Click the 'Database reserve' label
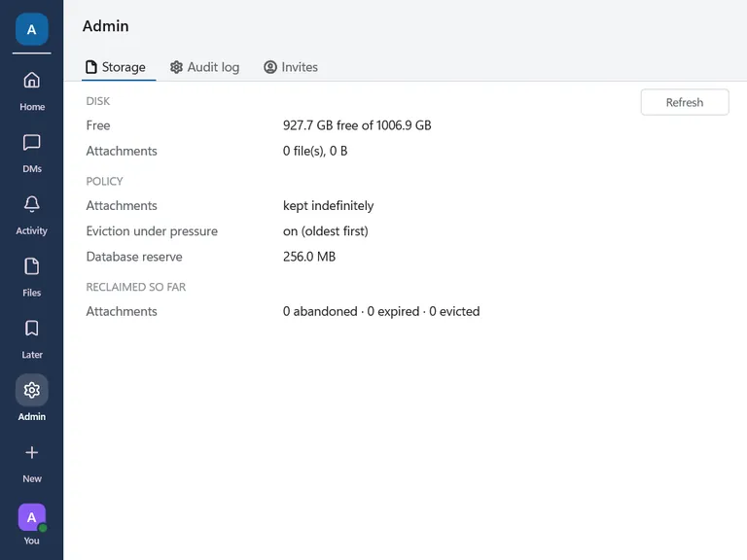This screenshot has width=747, height=560. [134, 257]
